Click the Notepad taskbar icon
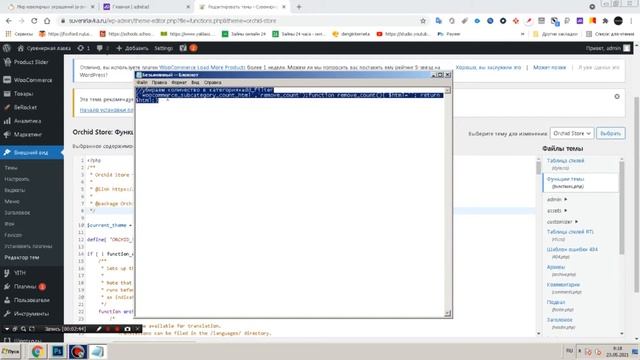The height and width of the screenshot is (360, 640). (98, 351)
